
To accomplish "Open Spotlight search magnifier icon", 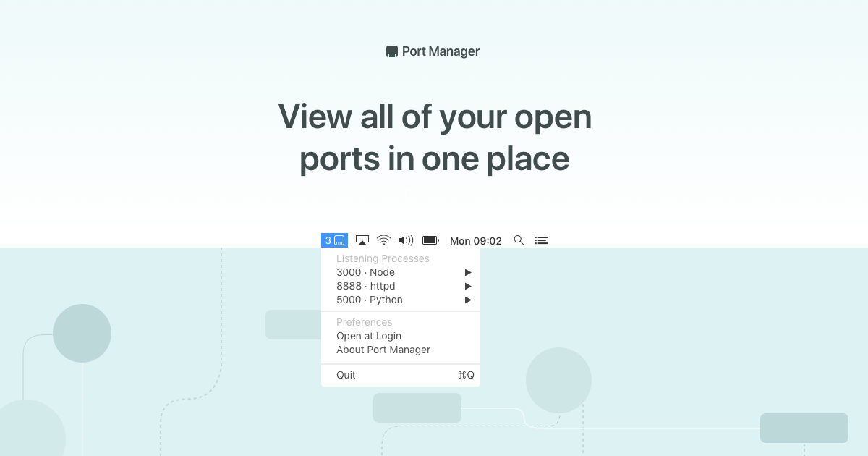I will click(519, 240).
